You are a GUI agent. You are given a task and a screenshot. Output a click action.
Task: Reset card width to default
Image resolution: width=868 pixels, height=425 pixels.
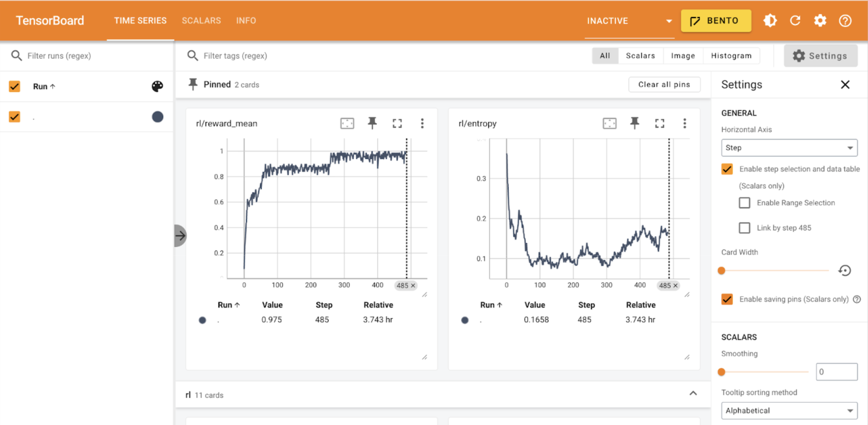[x=844, y=270]
